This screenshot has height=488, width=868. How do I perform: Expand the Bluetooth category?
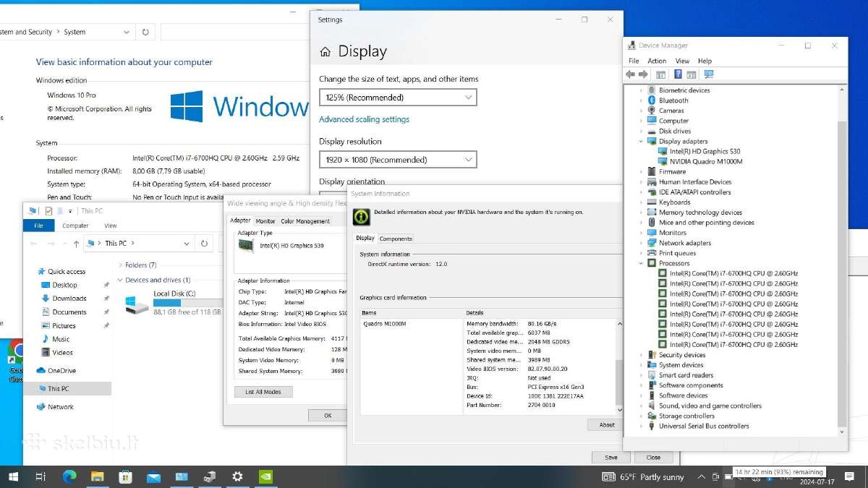point(641,101)
